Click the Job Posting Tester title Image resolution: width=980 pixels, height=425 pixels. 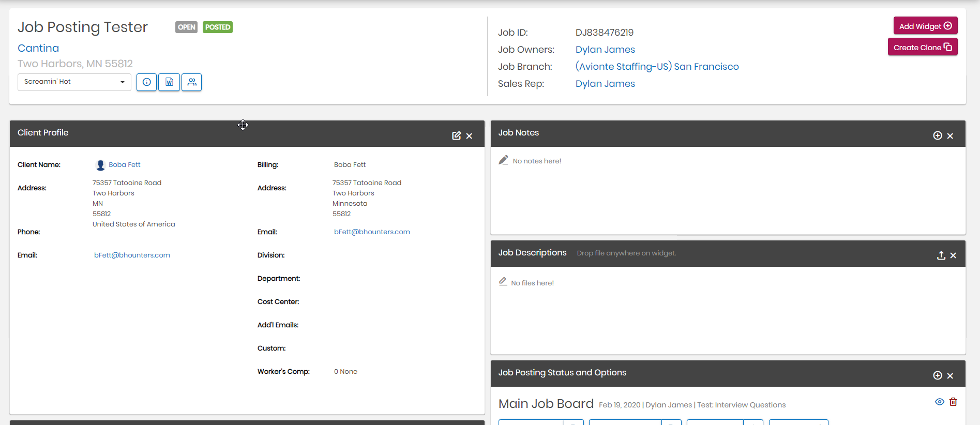coord(83,27)
